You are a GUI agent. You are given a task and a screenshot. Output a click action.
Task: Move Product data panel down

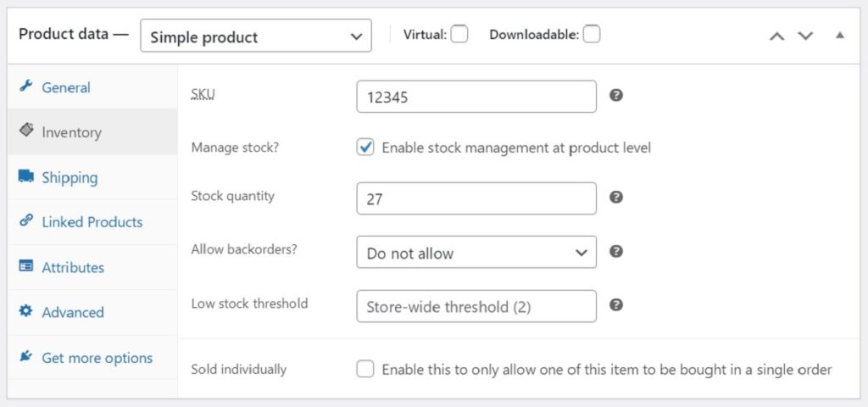(x=805, y=36)
